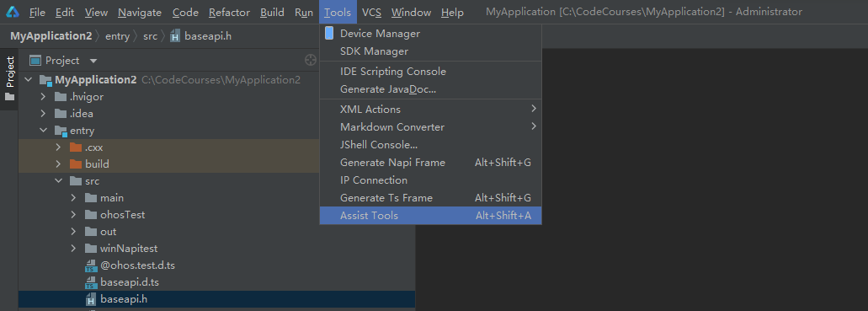Select Assist Tools menu entry
This screenshot has height=311, width=868.
click(x=431, y=216)
